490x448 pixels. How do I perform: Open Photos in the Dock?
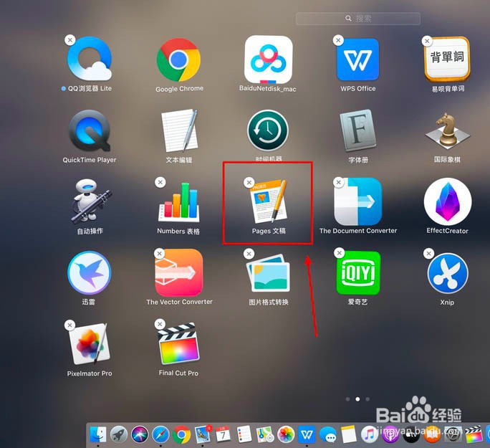286,434
